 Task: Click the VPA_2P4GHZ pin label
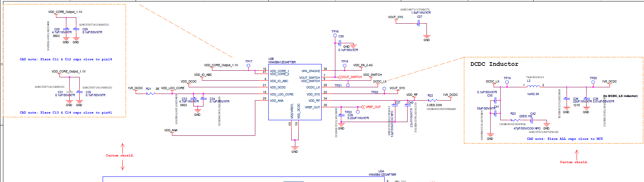click(311, 71)
